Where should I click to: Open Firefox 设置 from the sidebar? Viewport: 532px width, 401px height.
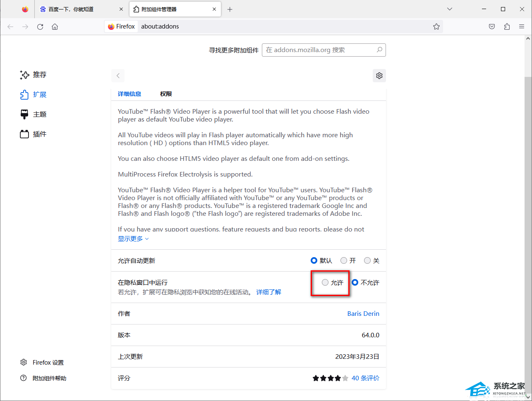[x=42, y=363]
